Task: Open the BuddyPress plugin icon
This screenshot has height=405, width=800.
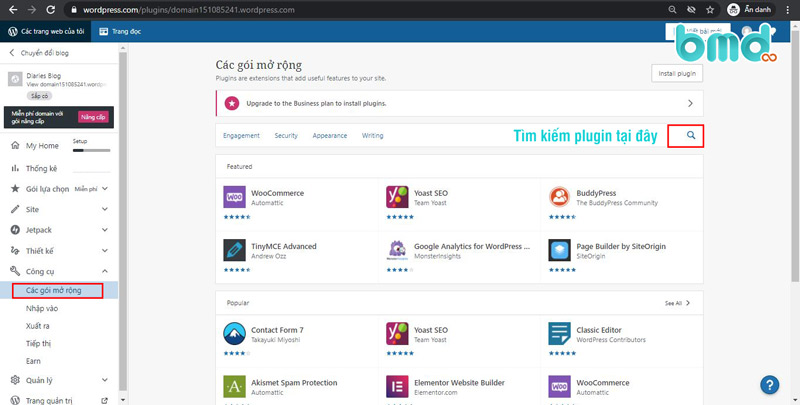Action: (x=559, y=197)
